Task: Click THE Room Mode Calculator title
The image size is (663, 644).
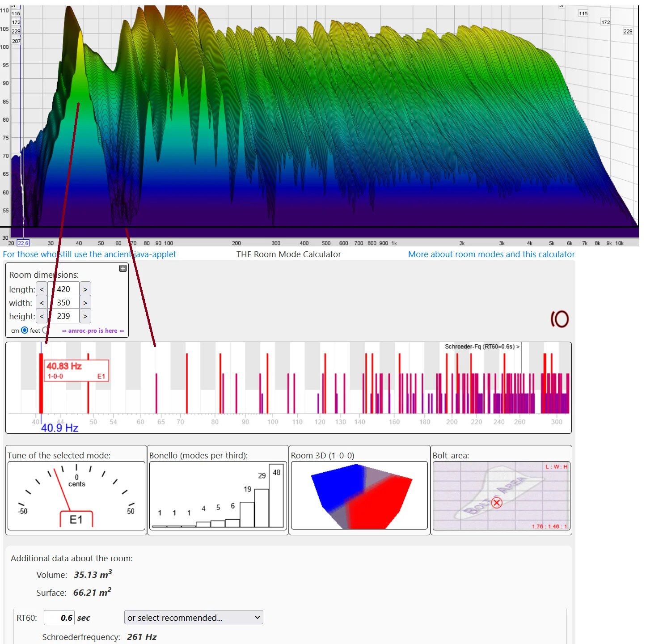Action: [289, 254]
